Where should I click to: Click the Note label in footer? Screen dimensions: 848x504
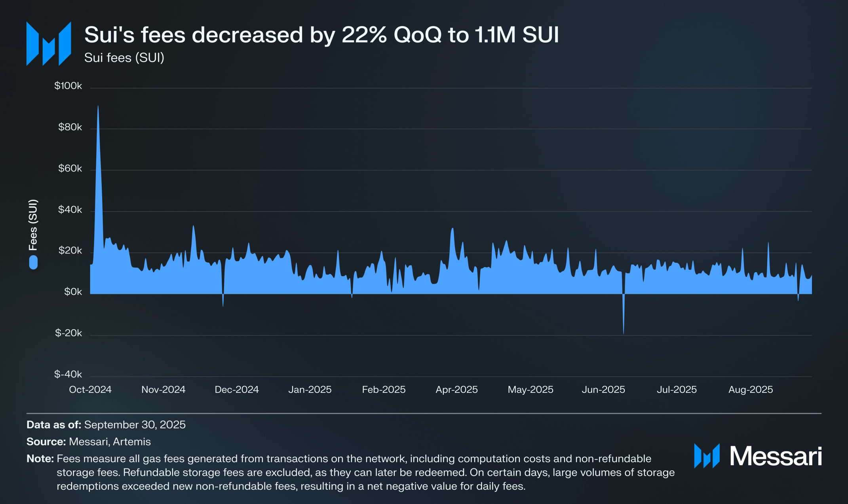tap(40, 459)
